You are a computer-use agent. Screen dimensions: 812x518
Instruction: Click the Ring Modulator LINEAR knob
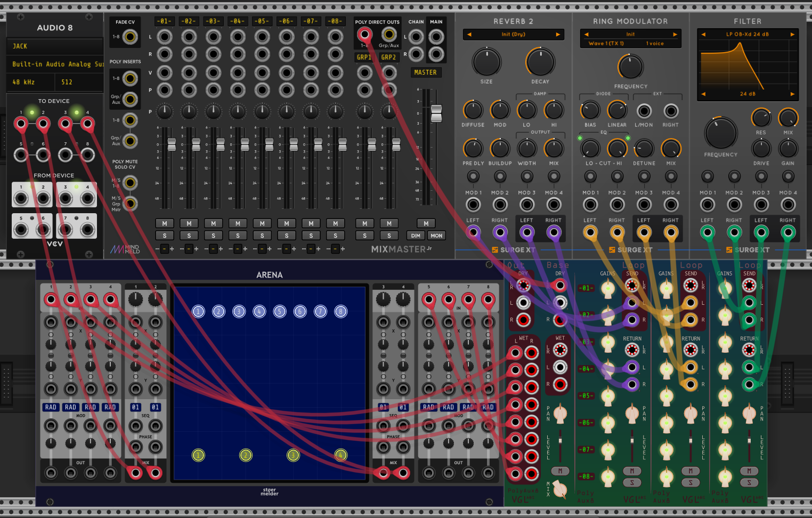click(617, 110)
